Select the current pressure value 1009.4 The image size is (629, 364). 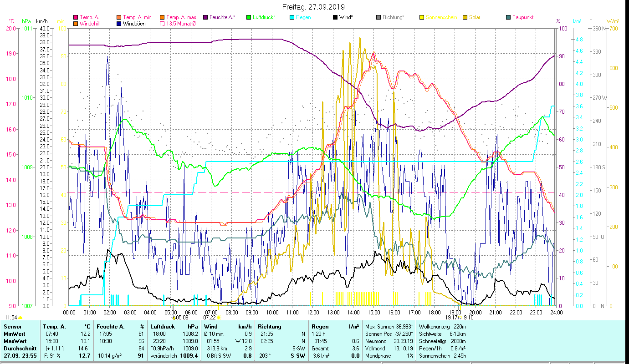(x=189, y=356)
